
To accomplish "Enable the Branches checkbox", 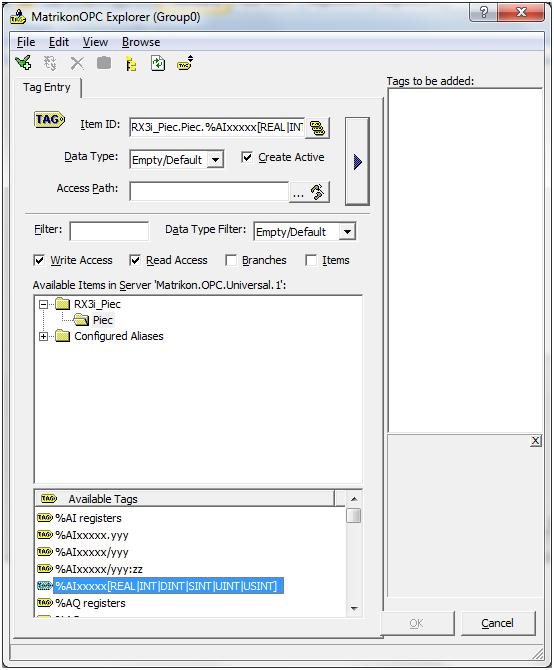I will (x=231, y=260).
